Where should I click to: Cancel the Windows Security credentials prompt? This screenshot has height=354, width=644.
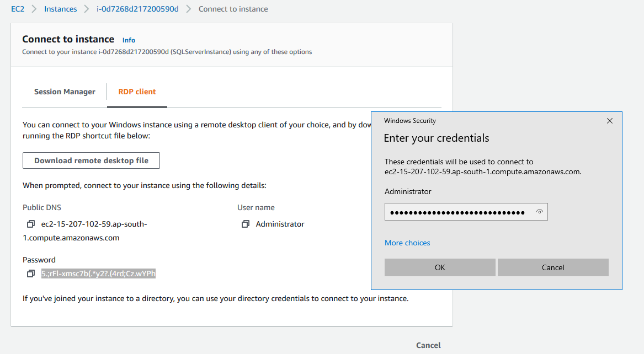point(552,267)
